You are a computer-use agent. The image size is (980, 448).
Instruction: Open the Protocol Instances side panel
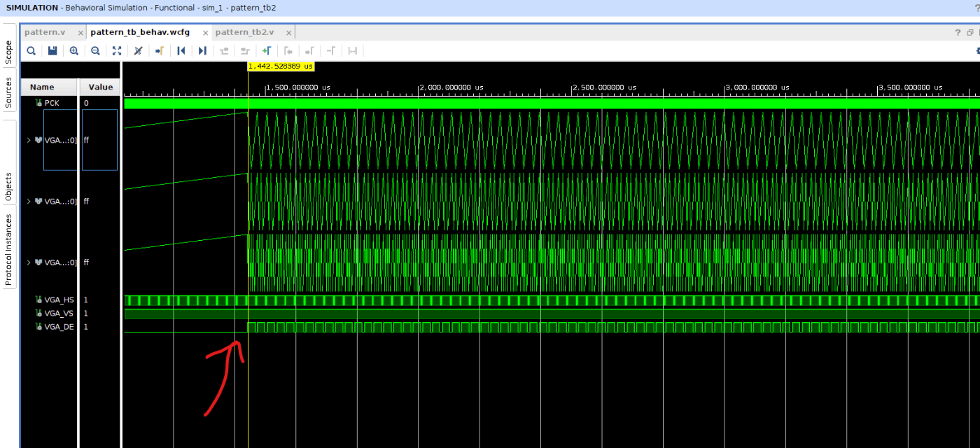tap(9, 251)
